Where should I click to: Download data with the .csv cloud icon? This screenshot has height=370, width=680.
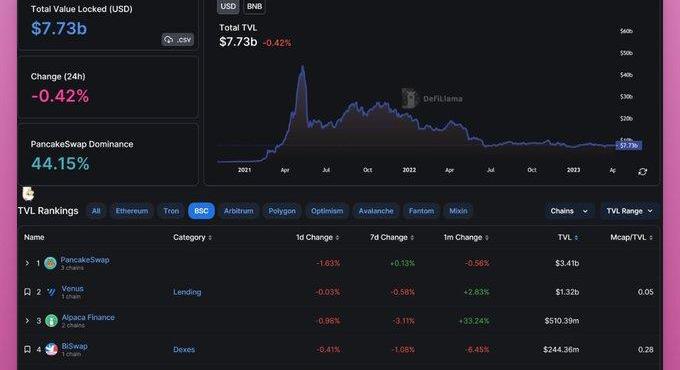(x=178, y=39)
